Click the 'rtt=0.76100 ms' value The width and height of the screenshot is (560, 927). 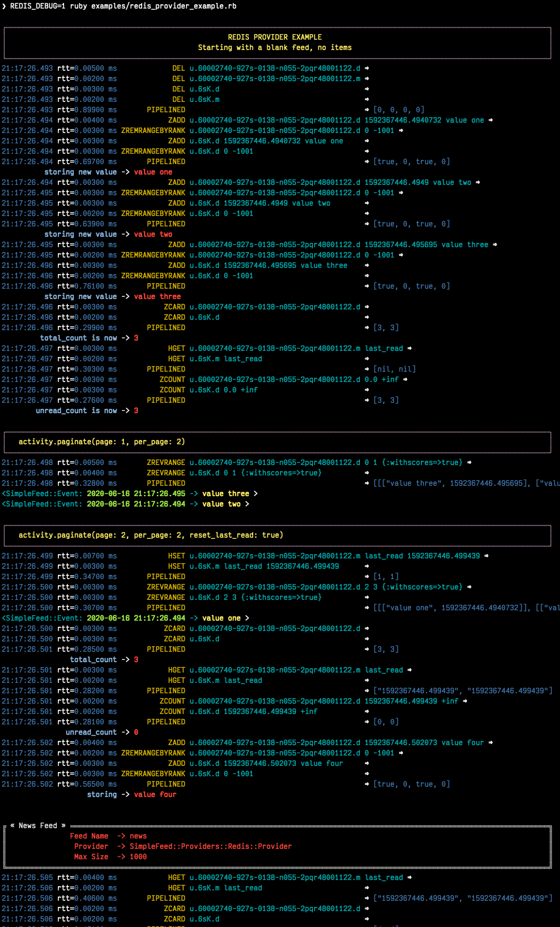87,286
